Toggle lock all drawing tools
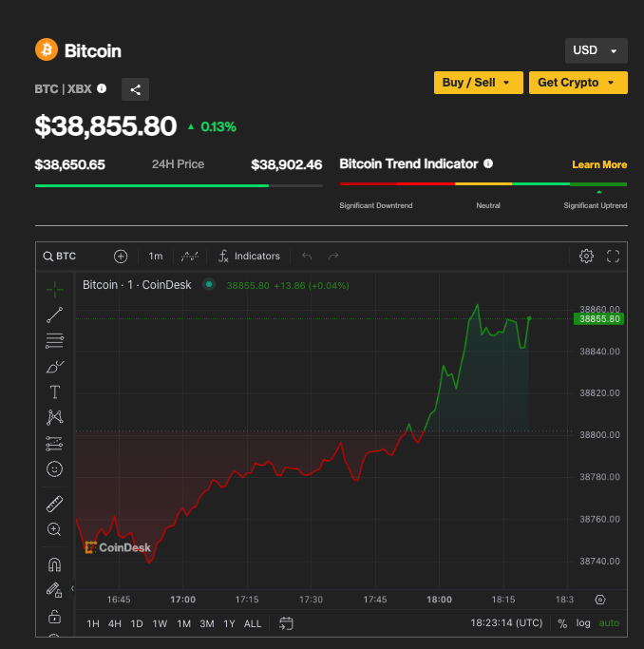 [x=54, y=617]
